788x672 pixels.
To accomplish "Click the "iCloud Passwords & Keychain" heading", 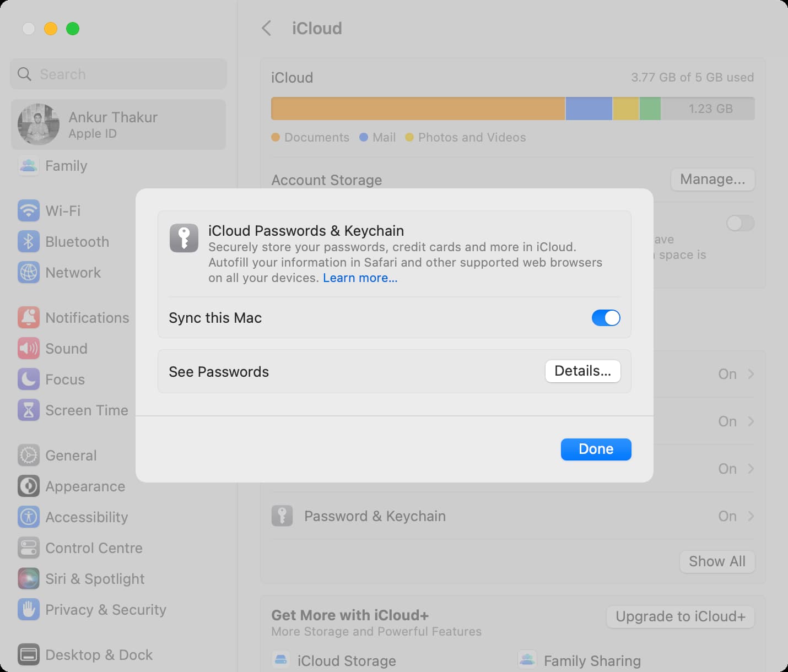I will [306, 231].
